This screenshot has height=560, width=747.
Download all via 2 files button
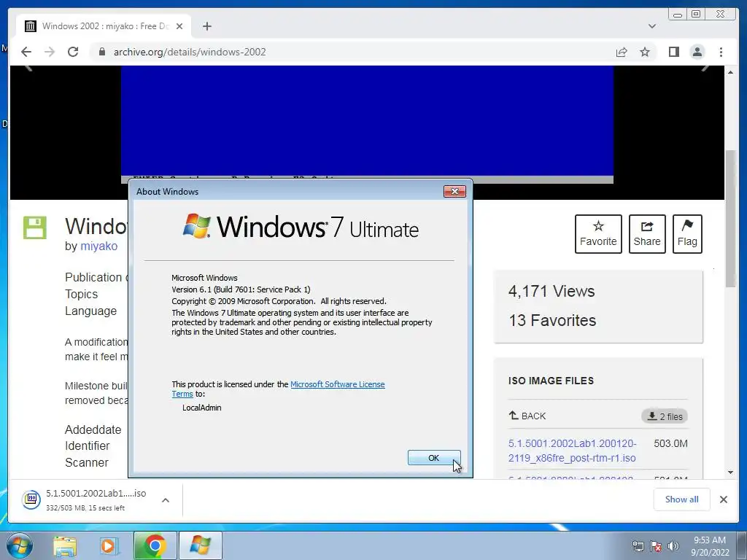pos(665,416)
